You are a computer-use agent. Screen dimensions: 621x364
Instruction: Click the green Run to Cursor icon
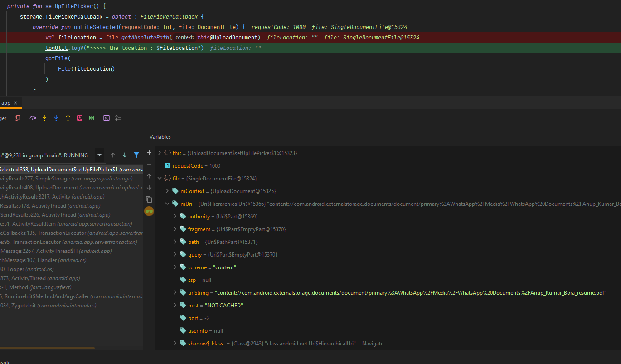[x=91, y=118]
